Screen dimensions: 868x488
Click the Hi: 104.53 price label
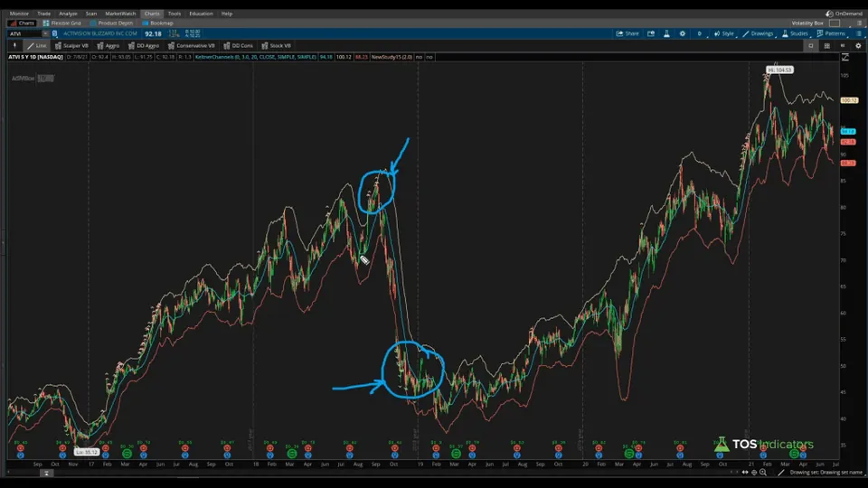(779, 70)
